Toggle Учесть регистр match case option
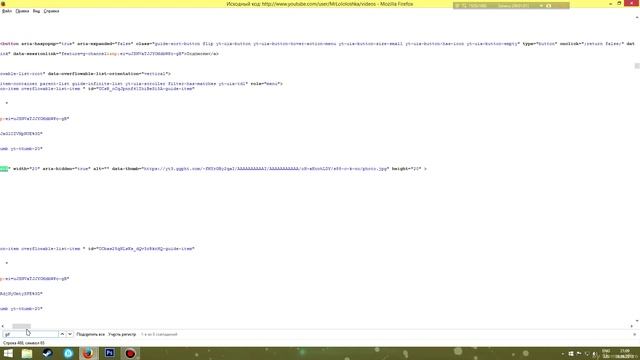Screen dimensions: 640x360 coord(122,334)
